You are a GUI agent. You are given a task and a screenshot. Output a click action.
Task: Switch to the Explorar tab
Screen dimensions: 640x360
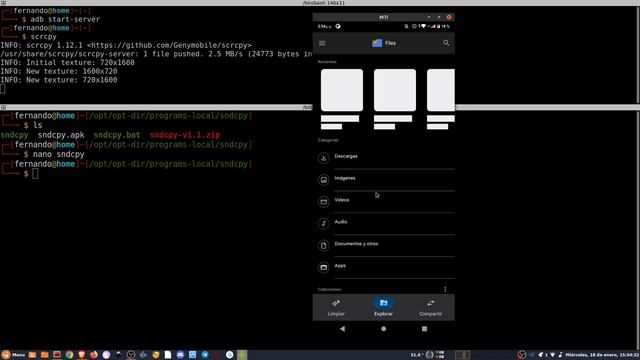pyautogui.click(x=383, y=307)
